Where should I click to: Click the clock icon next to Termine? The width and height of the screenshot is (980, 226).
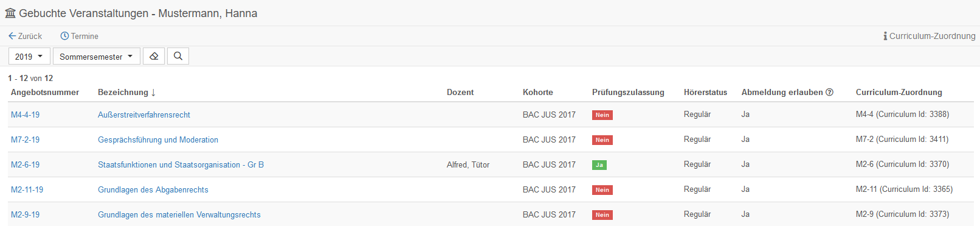[x=64, y=36]
